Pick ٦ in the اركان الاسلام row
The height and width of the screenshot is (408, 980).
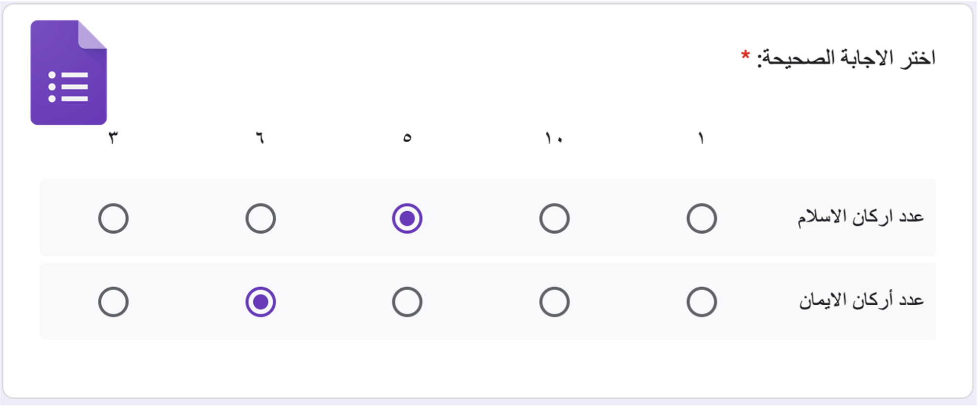pos(261,219)
